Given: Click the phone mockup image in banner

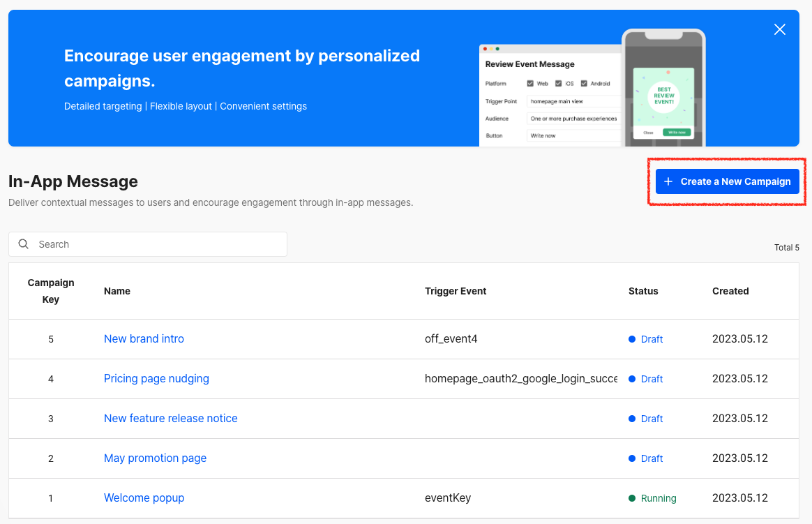Looking at the screenshot, I should tap(663, 87).
